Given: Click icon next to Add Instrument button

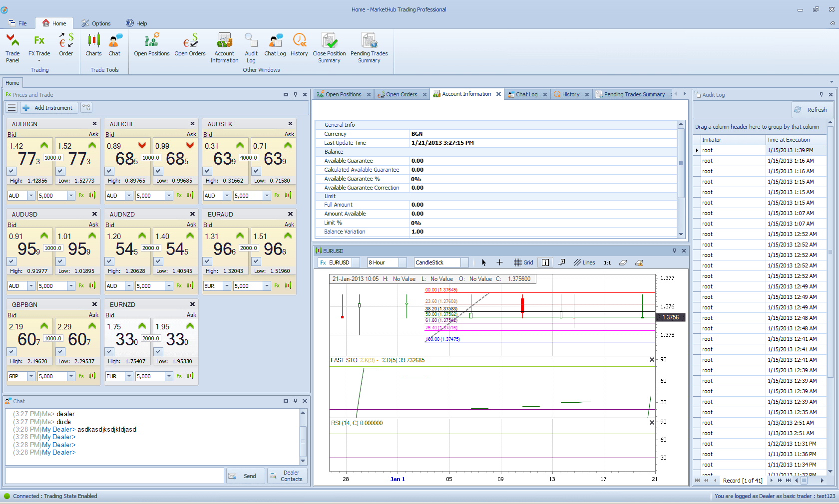Looking at the screenshot, I should 86,107.
